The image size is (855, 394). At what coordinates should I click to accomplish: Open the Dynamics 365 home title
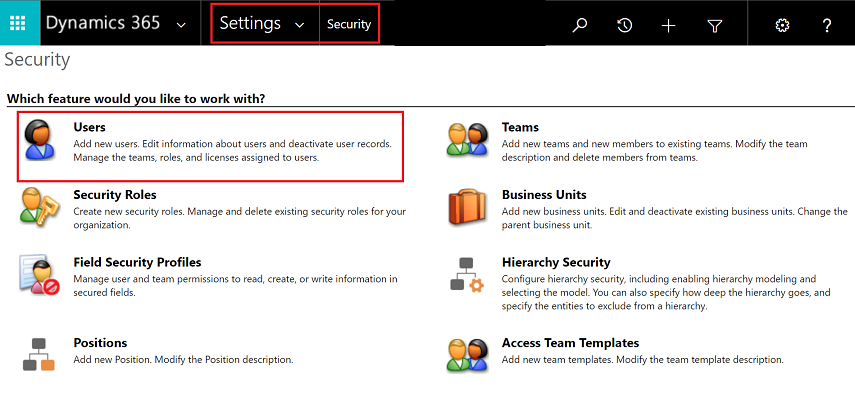point(103,23)
